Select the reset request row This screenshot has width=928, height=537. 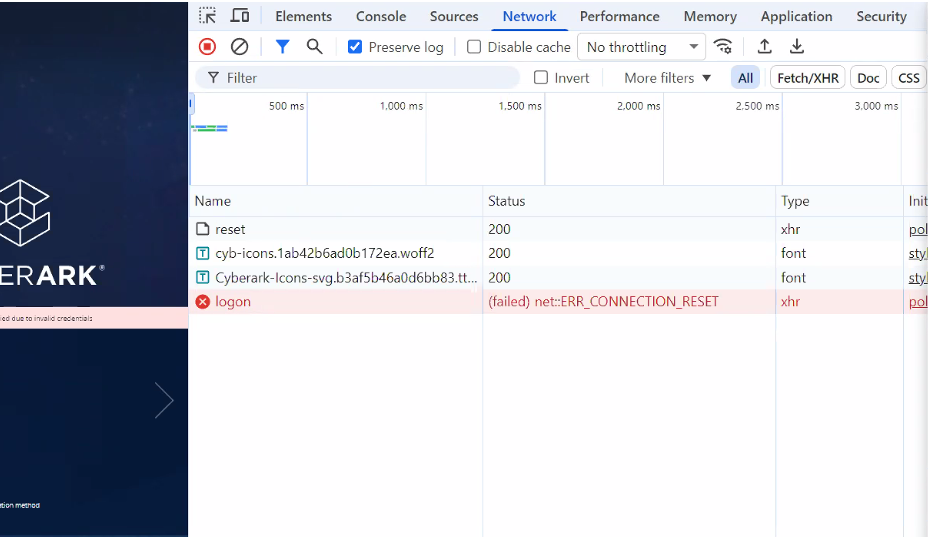pos(558,229)
